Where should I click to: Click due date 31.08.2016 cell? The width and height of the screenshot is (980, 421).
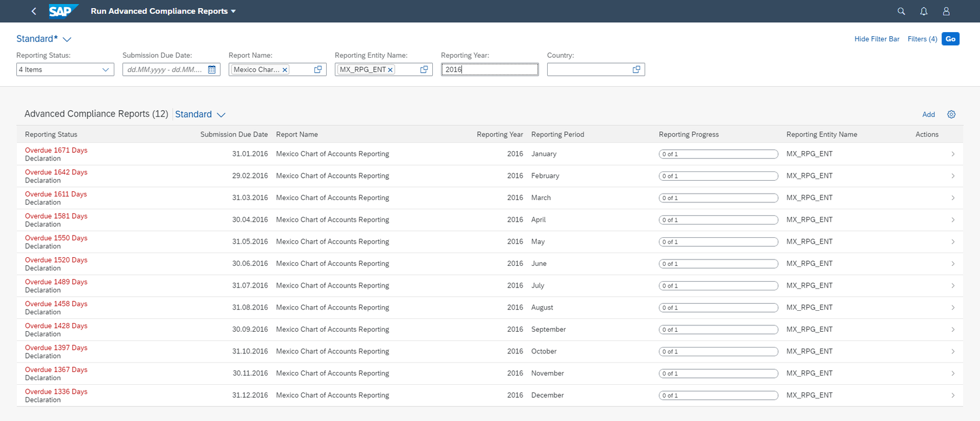point(250,307)
